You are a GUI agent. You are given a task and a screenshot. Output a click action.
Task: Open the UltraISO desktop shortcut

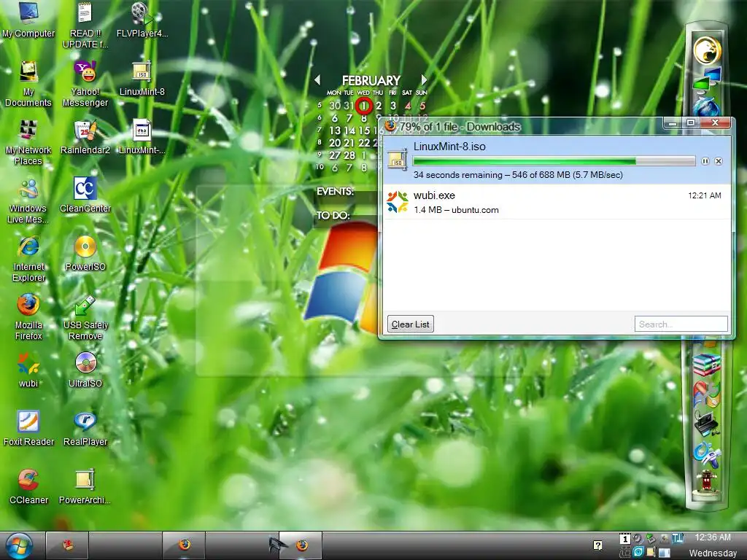pos(85,370)
